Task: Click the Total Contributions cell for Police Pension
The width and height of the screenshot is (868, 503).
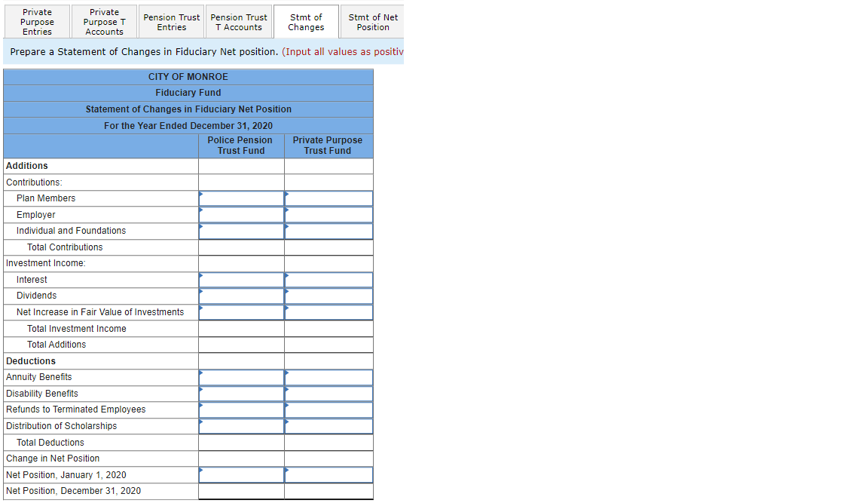Action: point(241,247)
